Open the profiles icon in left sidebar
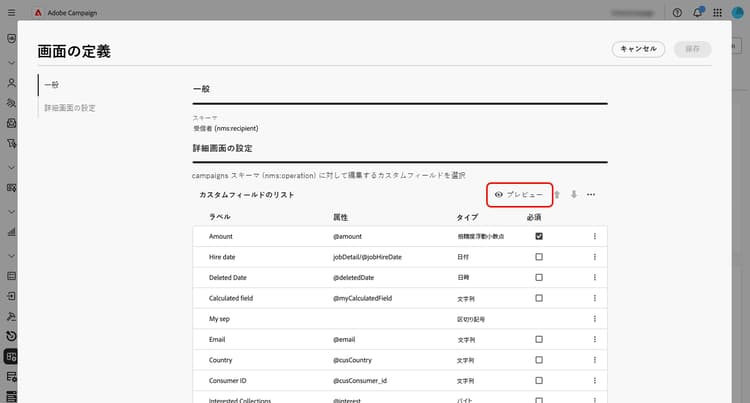 [11, 83]
